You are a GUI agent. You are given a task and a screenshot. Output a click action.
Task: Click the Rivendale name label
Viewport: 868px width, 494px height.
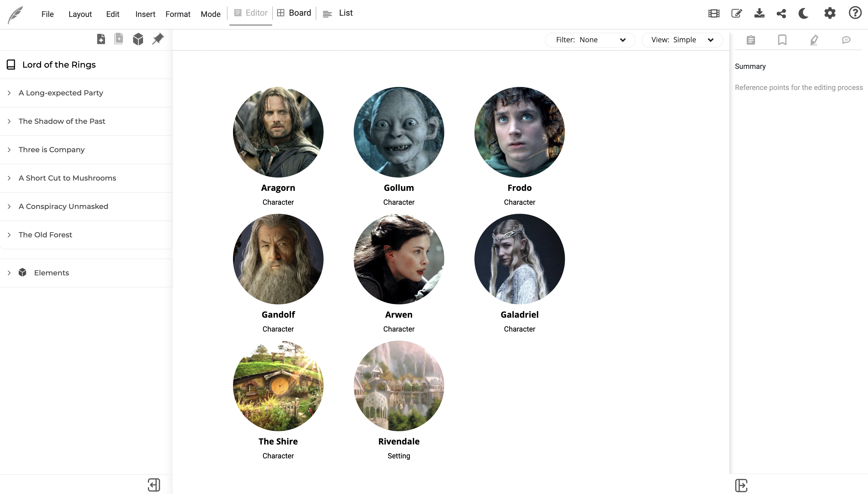[399, 441]
